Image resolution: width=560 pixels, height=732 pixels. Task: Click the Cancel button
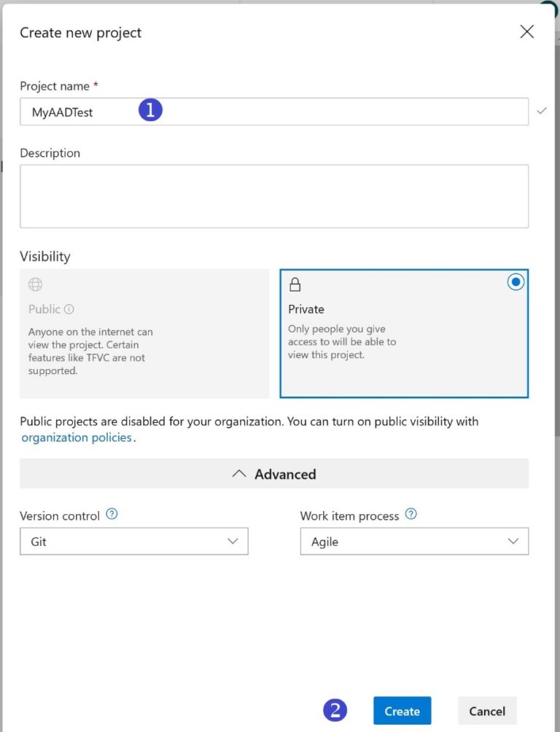pyautogui.click(x=487, y=711)
